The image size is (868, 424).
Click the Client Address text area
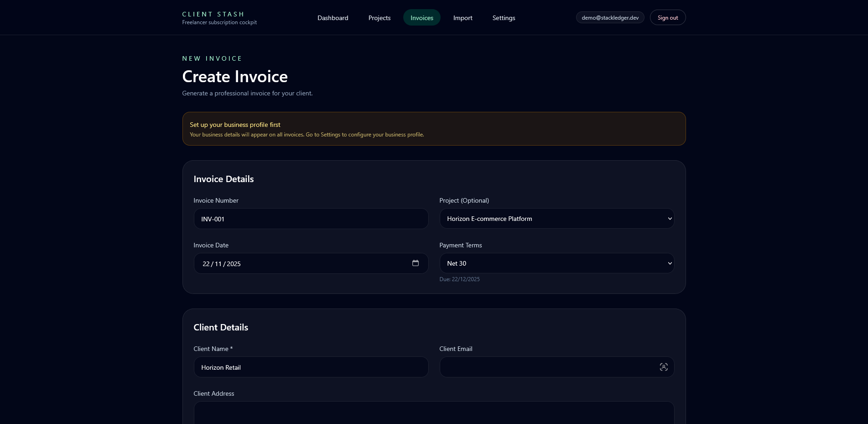tap(433, 413)
